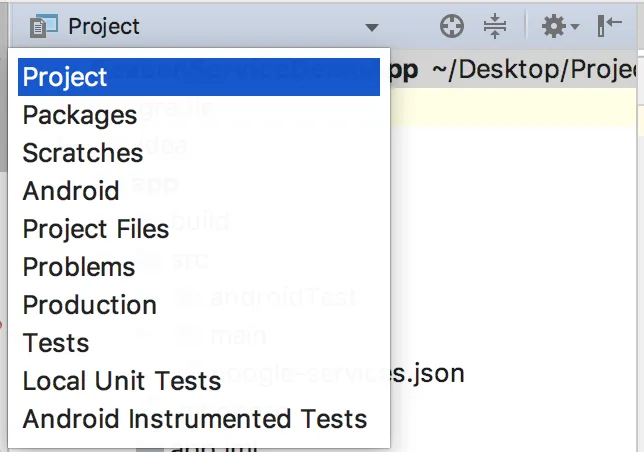Image resolution: width=644 pixels, height=452 pixels.
Task: Click the ~/Desktop project path text
Action: coord(536,70)
